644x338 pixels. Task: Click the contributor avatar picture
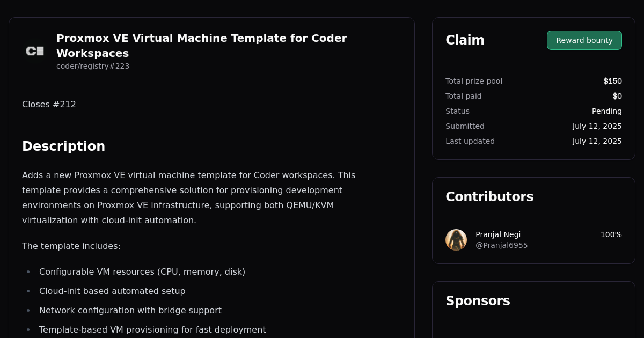point(456,240)
